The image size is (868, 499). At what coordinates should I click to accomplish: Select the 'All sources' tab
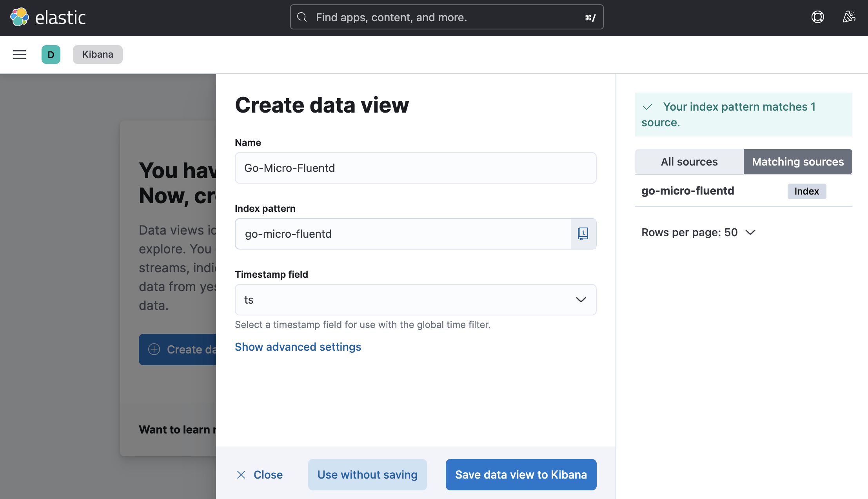coord(689,162)
